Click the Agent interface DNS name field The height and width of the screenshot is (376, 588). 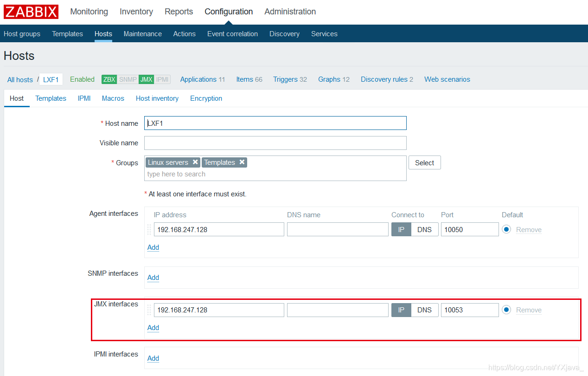pyautogui.click(x=338, y=229)
